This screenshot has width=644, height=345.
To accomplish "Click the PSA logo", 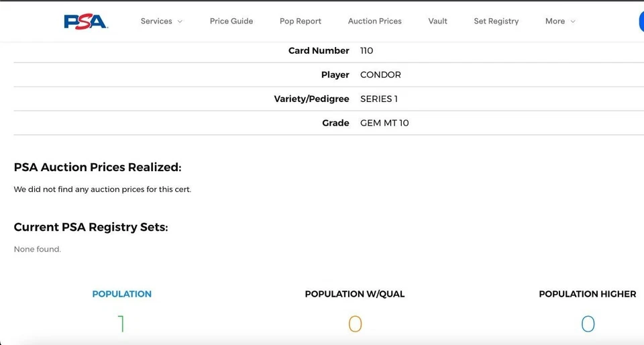I will (86, 21).
